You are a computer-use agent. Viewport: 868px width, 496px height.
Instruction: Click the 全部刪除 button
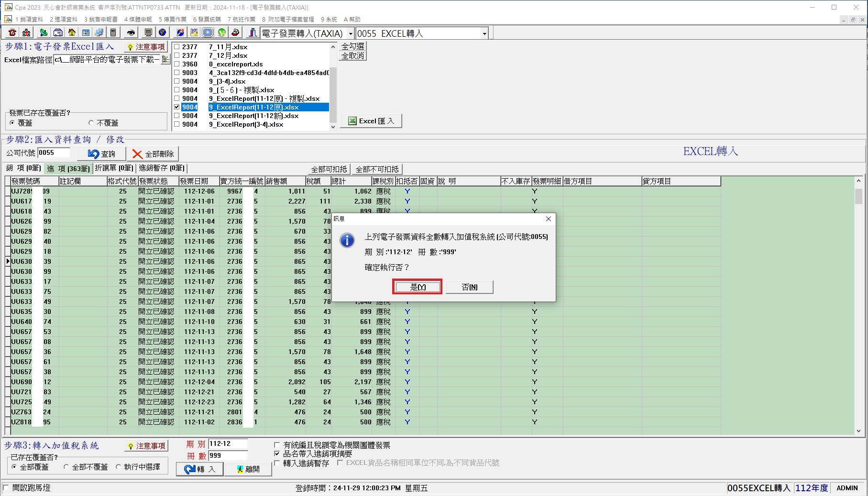pos(153,154)
